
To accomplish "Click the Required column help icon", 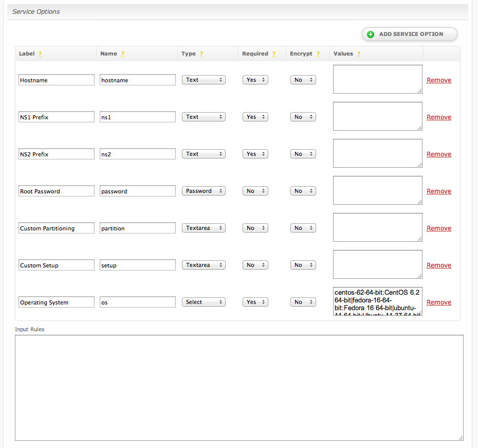I will (x=274, y=54).
